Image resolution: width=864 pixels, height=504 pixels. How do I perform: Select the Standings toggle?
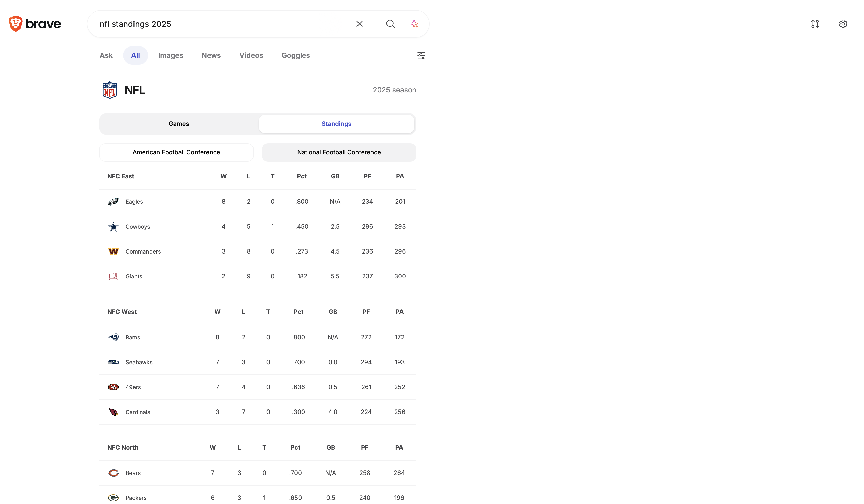tap(336, 124)
